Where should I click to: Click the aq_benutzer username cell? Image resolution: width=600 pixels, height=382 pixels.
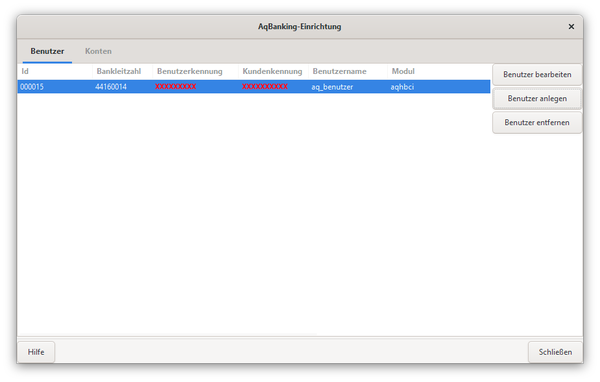tap(332, 87)
